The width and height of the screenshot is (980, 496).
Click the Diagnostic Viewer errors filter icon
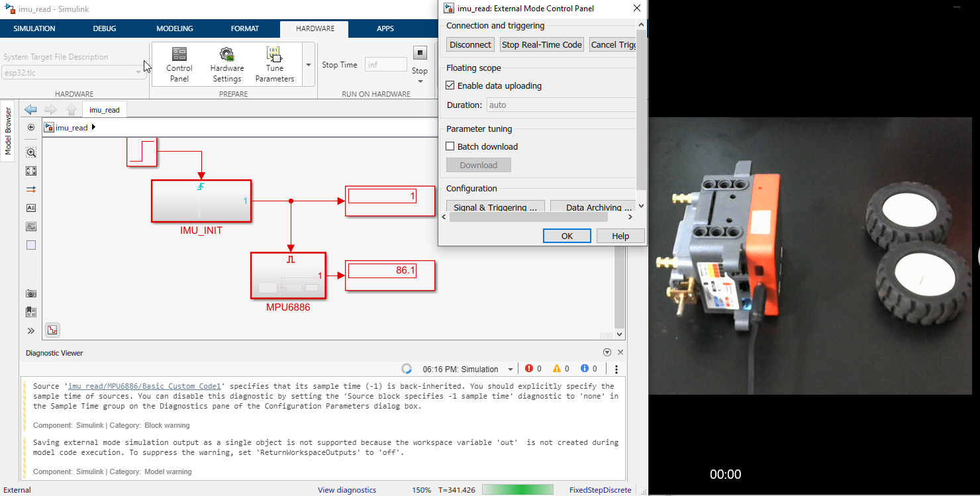(x=529, y=369)
